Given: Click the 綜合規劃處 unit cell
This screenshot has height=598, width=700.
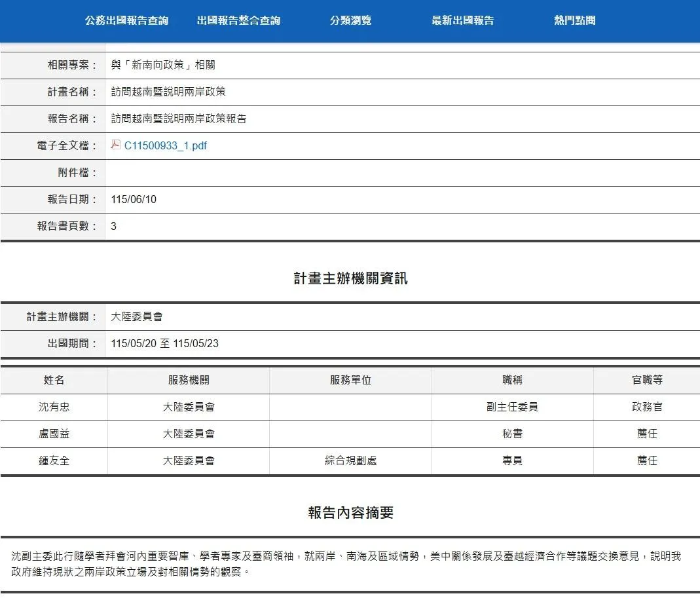Looking at the screenshot, I should click(x=350, y=460).
